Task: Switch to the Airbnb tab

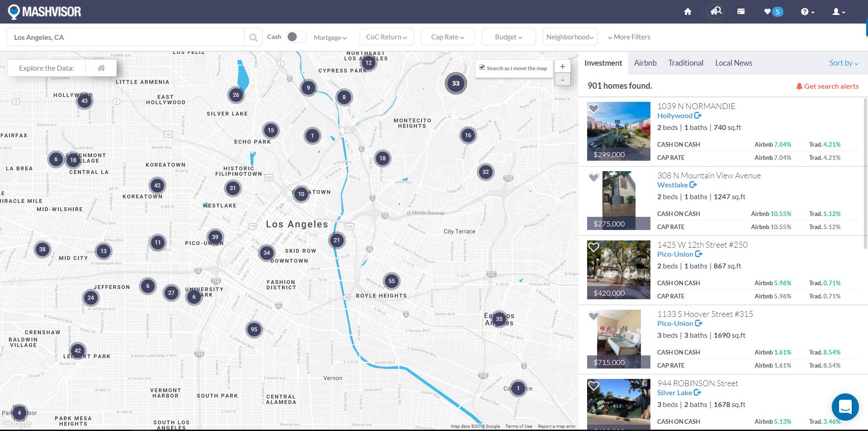Action: point(645,63)
